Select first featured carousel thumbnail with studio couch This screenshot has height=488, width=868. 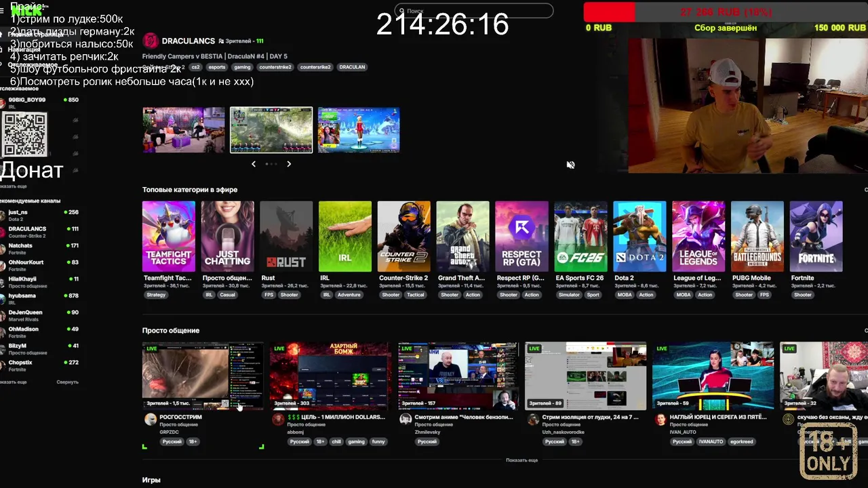coord(183,129)
